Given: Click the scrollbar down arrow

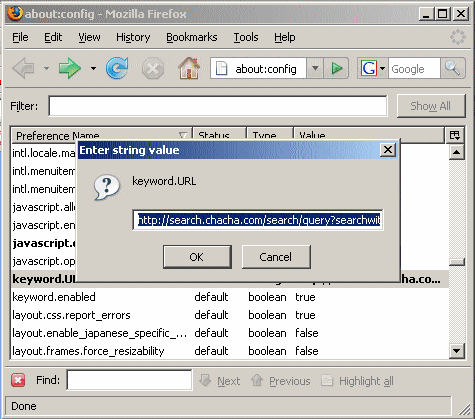Looking at the screenshot, I should 457,350.
